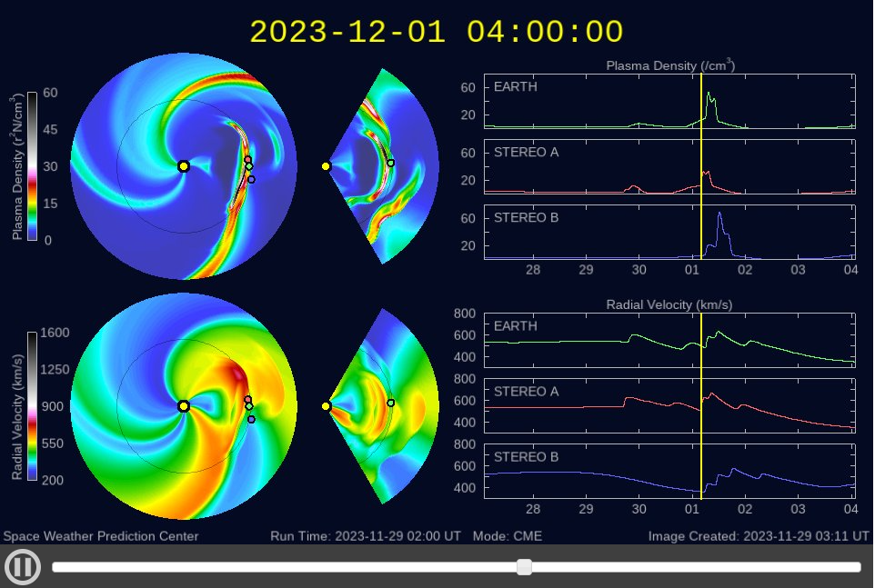Viewport: 875px width, 588px height.
Task: Click the Earth marker in velocity wedge view
Action: (390, 403)
